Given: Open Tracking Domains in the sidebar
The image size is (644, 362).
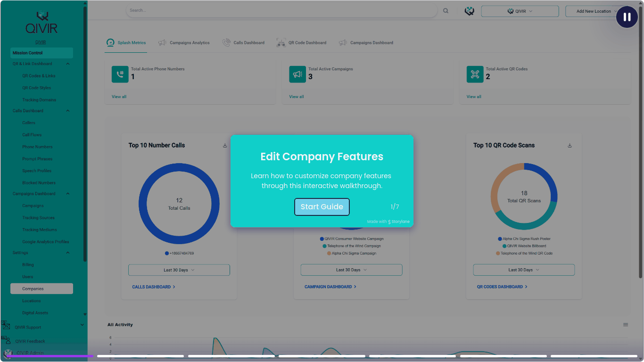Looking at the screenshot, I should tap(39, 100).
